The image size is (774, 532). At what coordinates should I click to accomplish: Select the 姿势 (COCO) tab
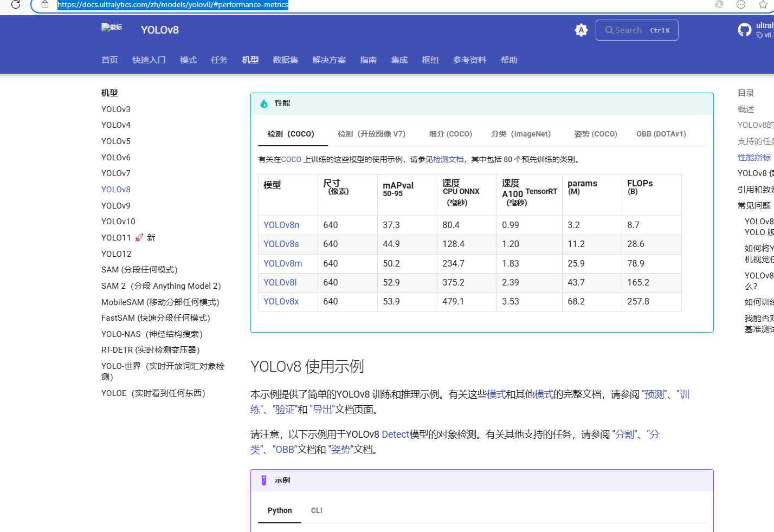pos(596,134)
